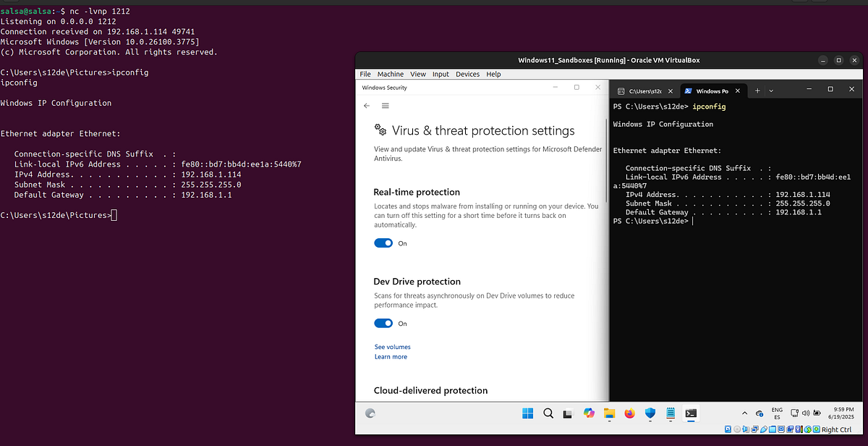This screenshot has width=868, height=446.
Task: Expand hidden icons in the system tray
Action: tap(744, 413)
